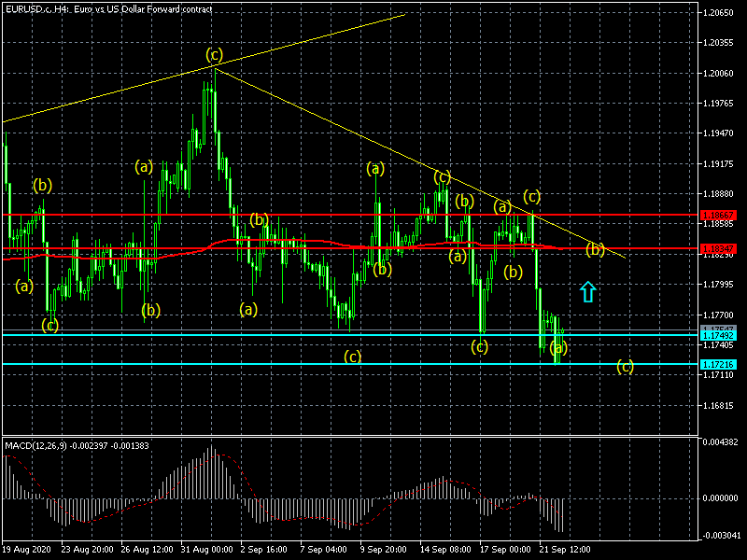Screen dimensions: 747x560
Task: Click the -0.003041 MACD scale value
Action: point(721,535)
